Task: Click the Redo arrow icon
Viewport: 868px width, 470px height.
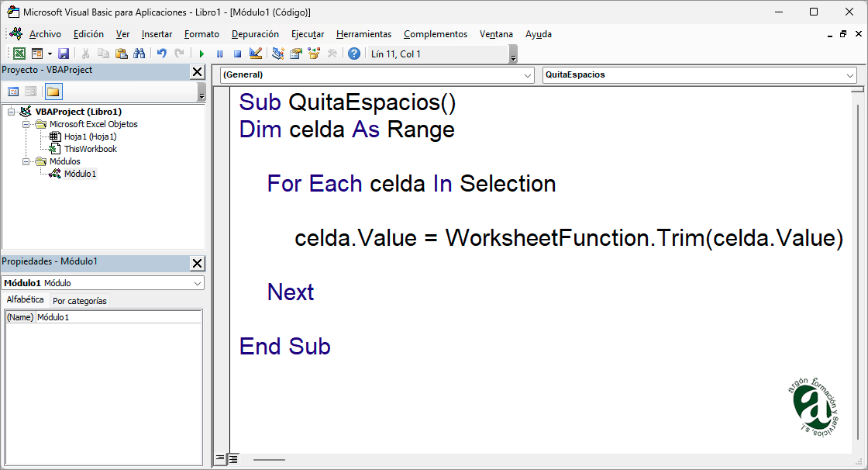Action: [x=179, y=54]
